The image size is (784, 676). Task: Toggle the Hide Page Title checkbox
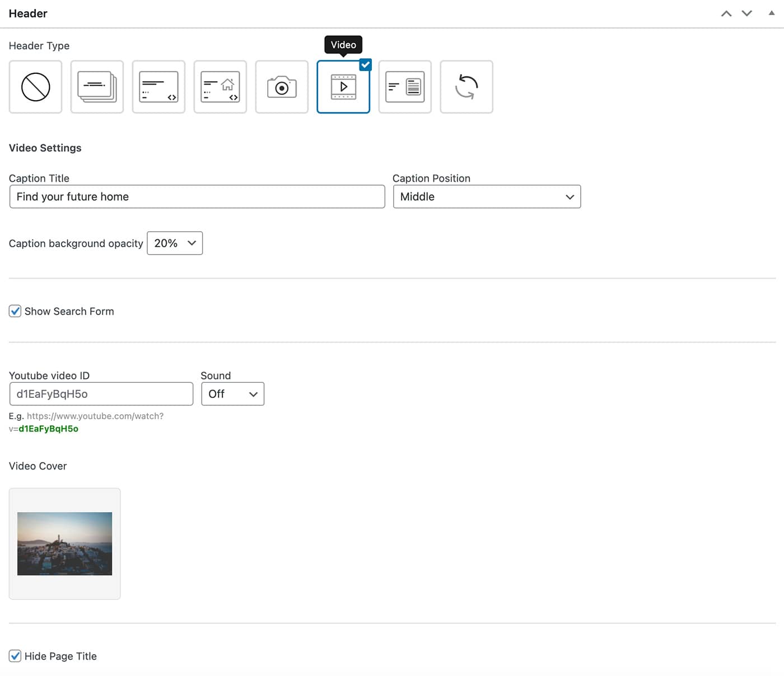pos(15,656)
